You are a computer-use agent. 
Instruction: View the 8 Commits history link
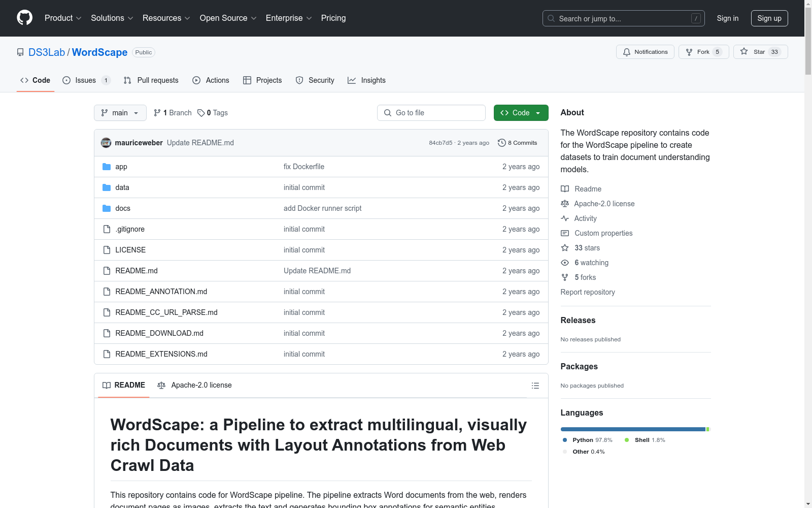coord(518,143)
